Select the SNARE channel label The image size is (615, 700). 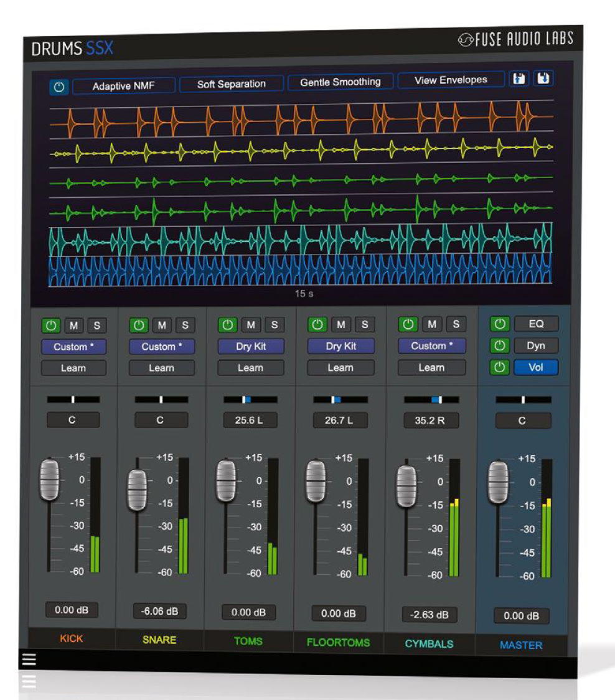coord(159,640)
